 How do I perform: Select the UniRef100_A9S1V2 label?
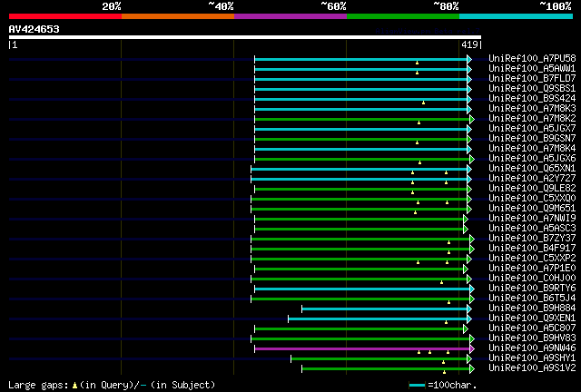532,368
